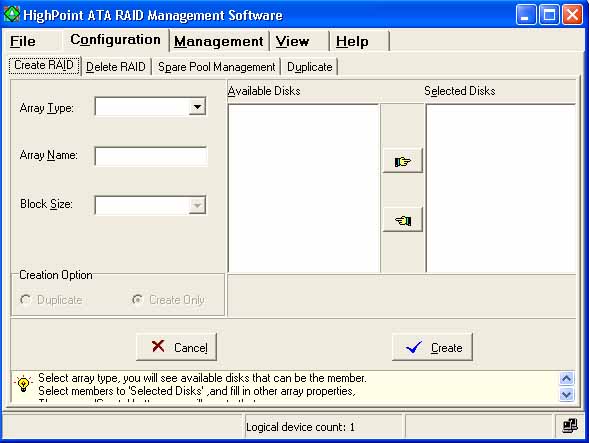Open the Configuration menu
589x443 pixels.
point(115,39)
